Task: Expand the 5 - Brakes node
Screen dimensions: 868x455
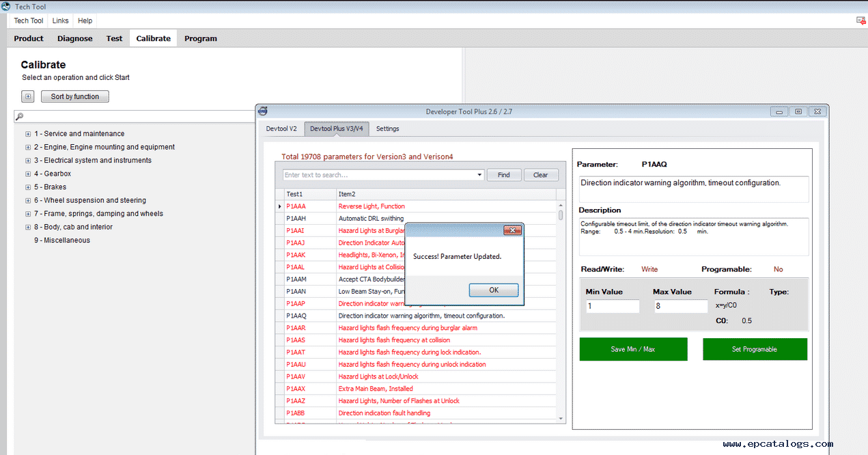Action: click(28, 187)
